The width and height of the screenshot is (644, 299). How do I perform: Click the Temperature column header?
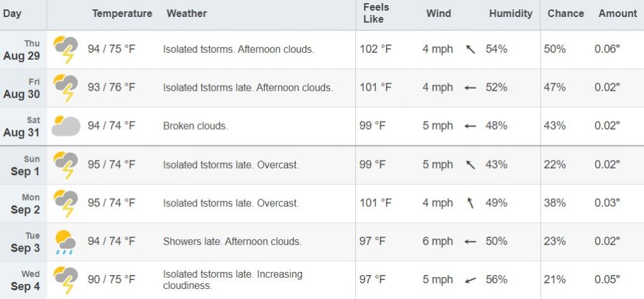122,14
